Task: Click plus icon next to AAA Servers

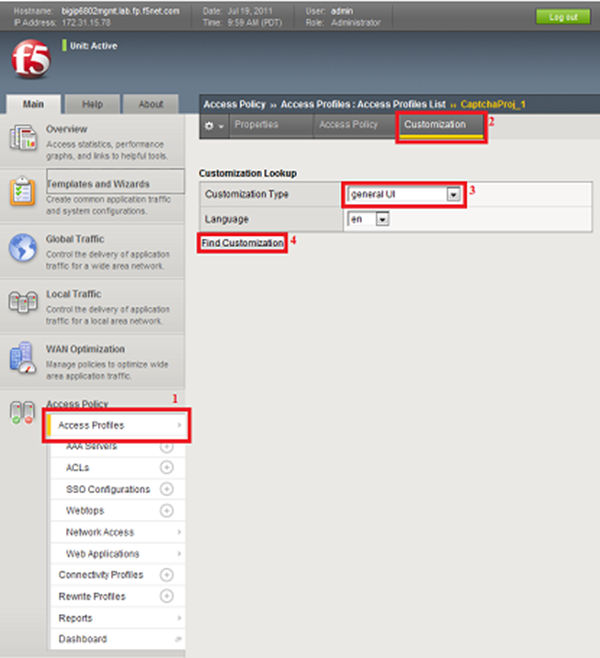Action: click(x=167, y=447)
